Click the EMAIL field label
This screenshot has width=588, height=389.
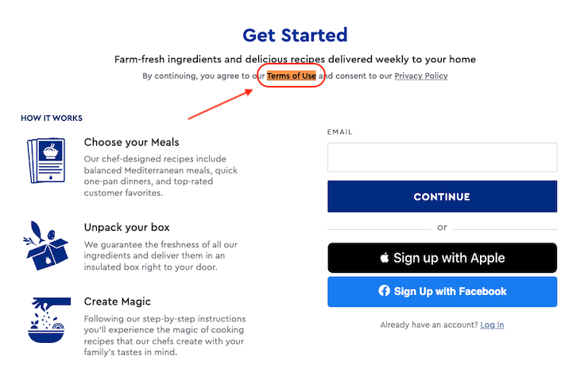[x=340, y=132]
